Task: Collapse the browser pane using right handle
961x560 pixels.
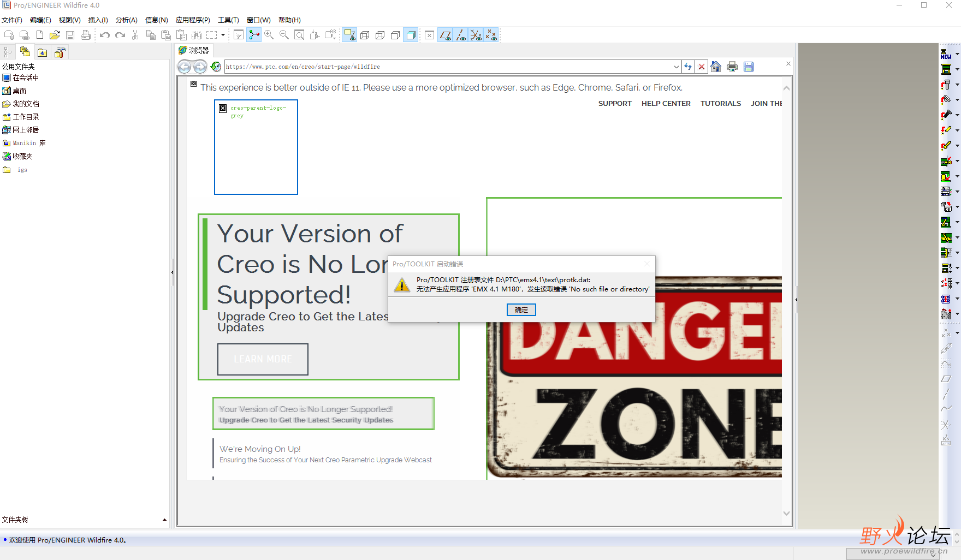Action: click(796, 300)
